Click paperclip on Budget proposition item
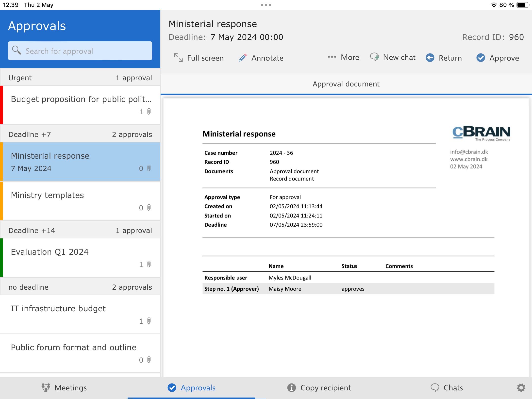Image resolution: width=532 pixels, height=399 pixels. tap(149, 112)
